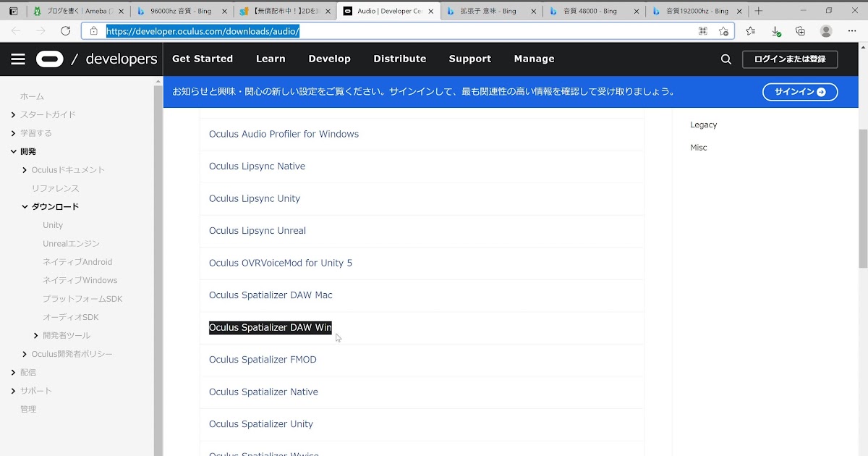Open the downloads icon in Edge toolbar

775,31
